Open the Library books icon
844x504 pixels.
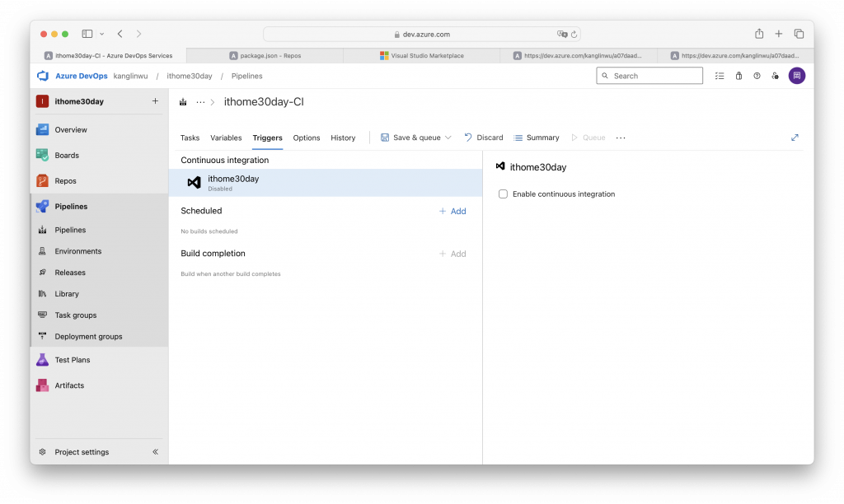click(43, 294)
